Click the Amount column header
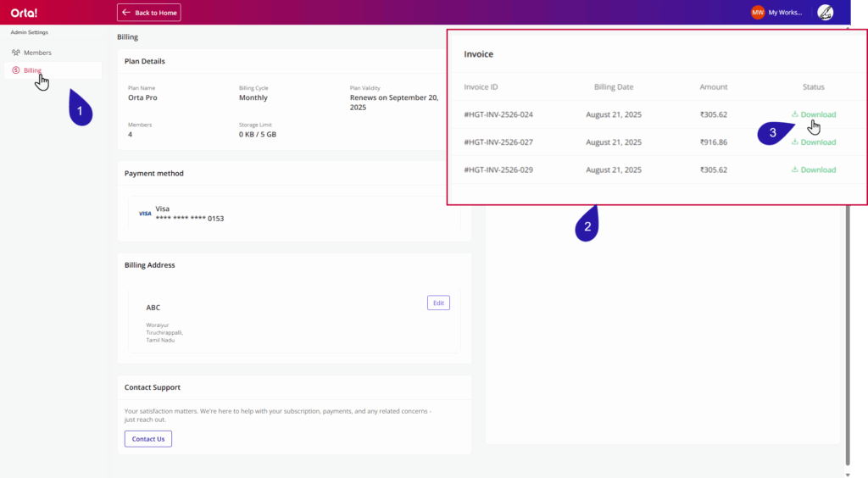Viewport: 868px width, 478px height. point(714,87)
